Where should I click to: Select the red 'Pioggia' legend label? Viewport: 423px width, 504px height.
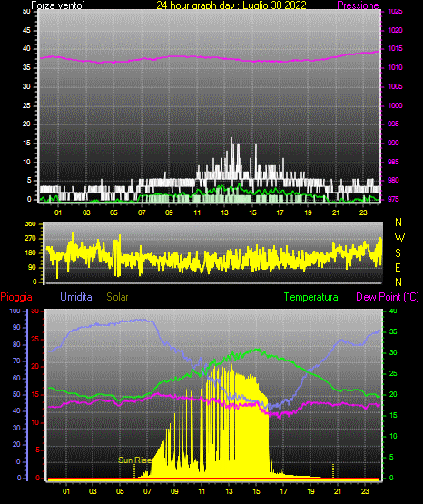[16, 297]
